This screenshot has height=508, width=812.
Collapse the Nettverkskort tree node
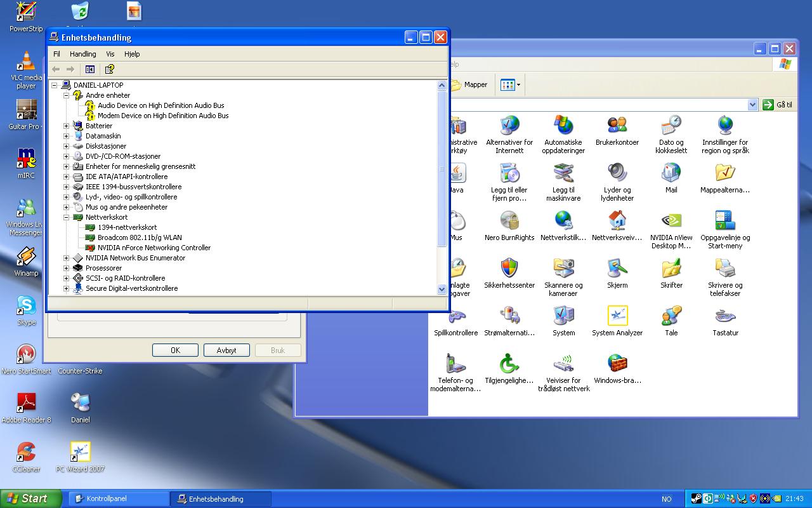pyautogui.click(x=66, y=217)
